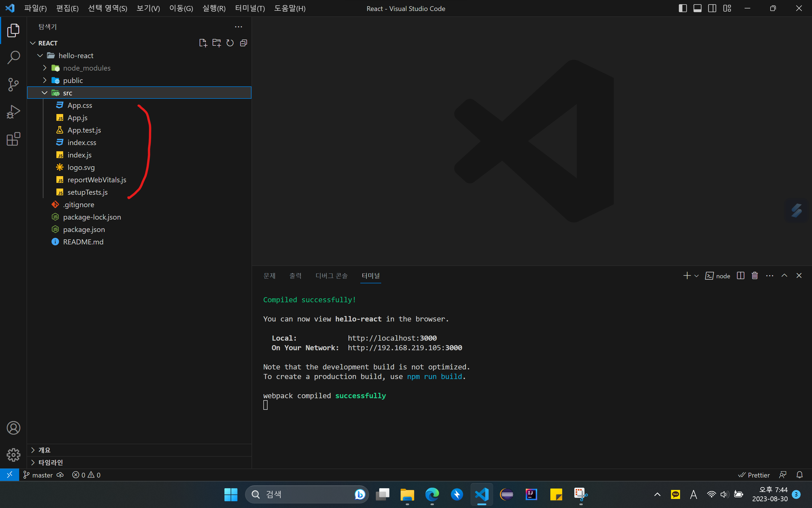Click the Prettier status bar item

[x=754, y=475]
